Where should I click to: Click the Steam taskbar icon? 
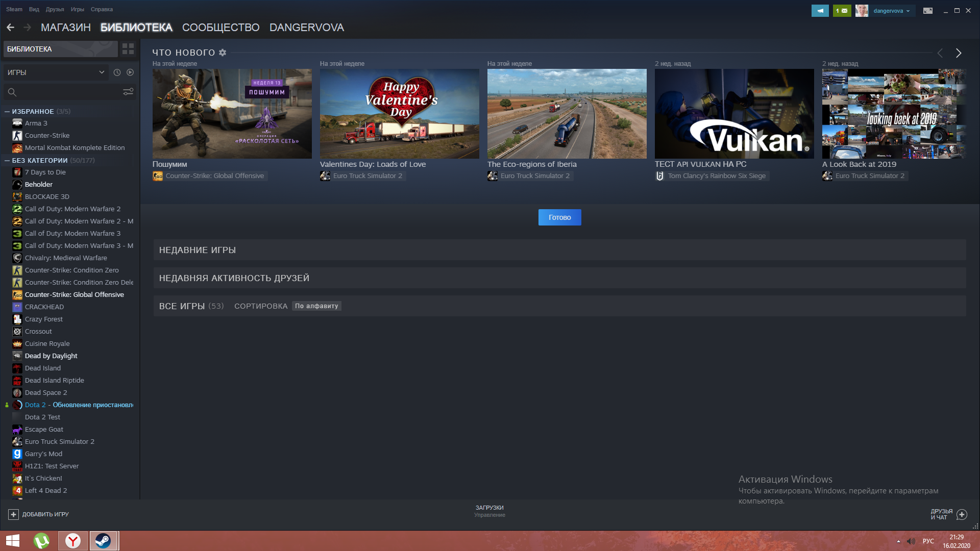104,541
